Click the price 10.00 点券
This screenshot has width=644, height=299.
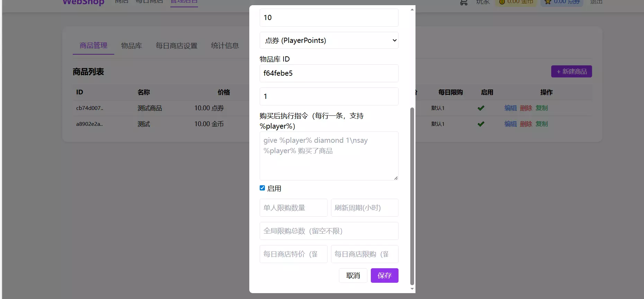(x=209, y=108)
